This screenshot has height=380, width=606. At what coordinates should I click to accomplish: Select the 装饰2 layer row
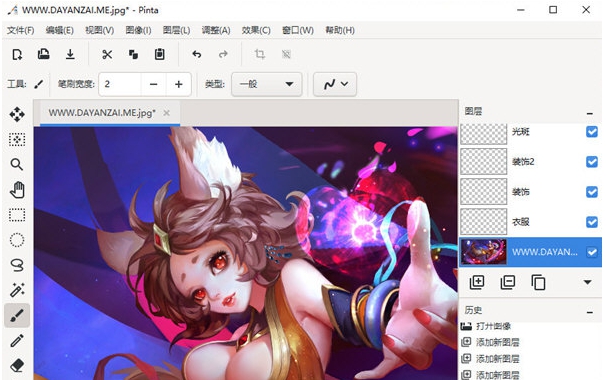tap(530, 162)
